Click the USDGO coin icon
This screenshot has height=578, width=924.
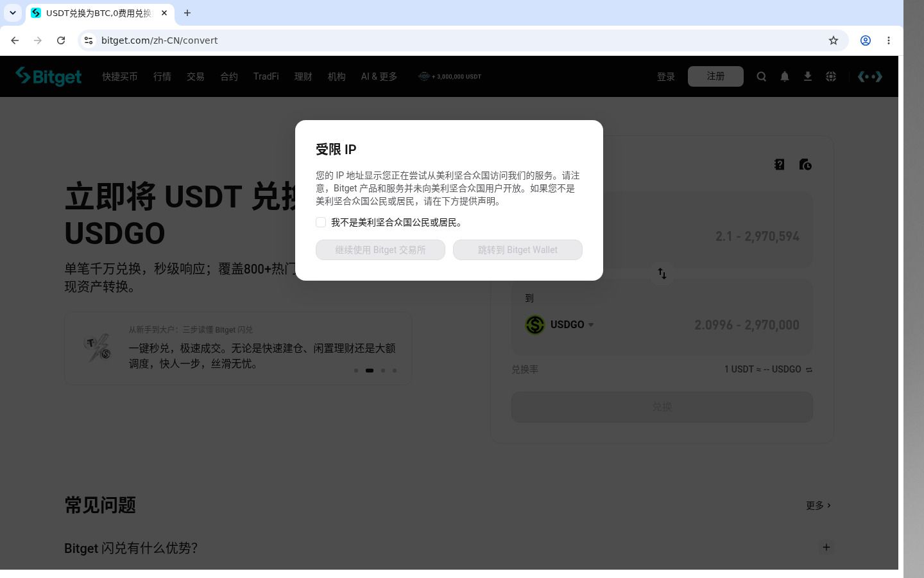(535, 325)
